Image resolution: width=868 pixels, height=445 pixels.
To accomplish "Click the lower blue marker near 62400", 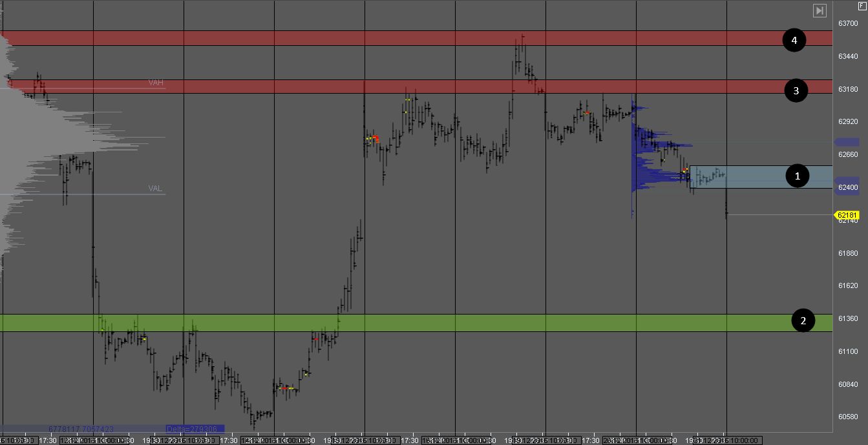I will tap(846, 183).
